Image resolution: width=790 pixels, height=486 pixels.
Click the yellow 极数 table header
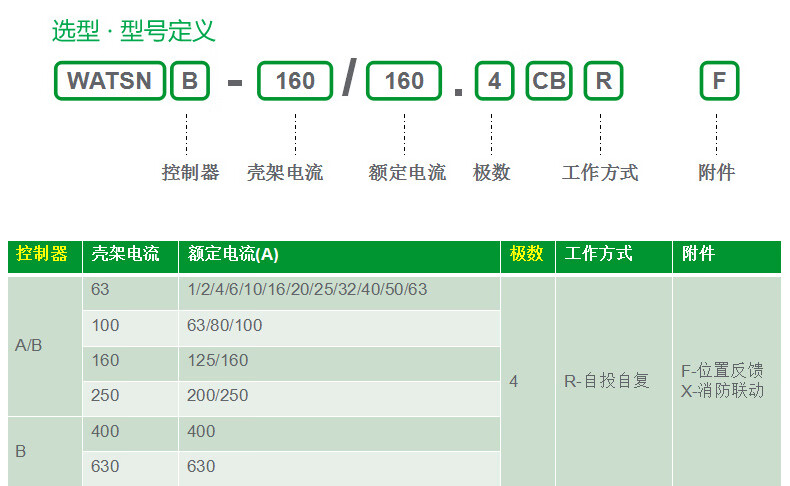click(527, 254)
